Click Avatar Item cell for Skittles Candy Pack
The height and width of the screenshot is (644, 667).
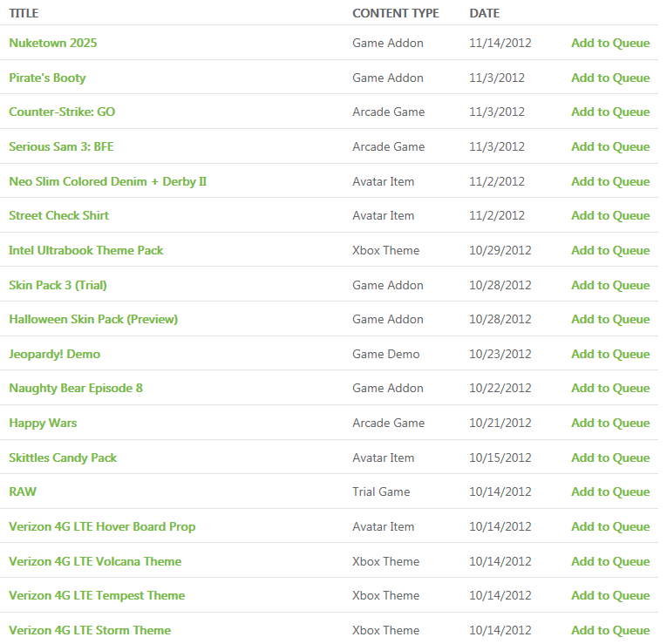(384, 458)
